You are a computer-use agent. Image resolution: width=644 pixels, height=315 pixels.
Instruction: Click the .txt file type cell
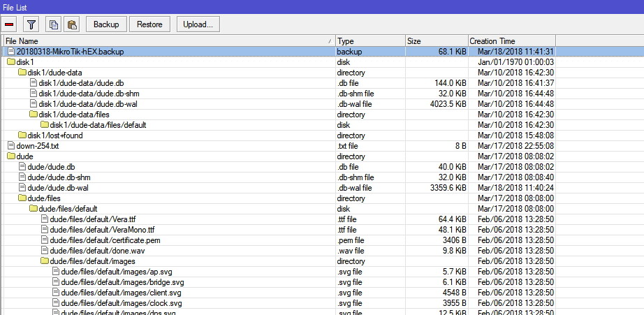click(x=347, y=146)
